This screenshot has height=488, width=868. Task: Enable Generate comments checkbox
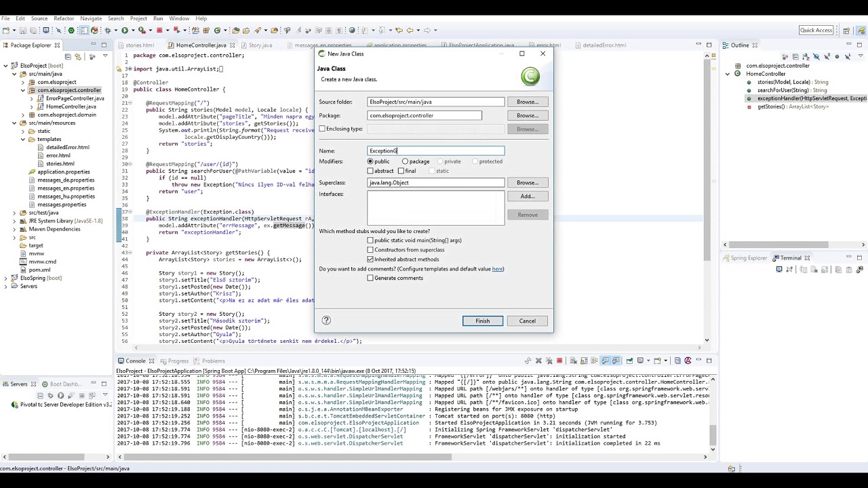pyautogui.click(x=370, y=279)
